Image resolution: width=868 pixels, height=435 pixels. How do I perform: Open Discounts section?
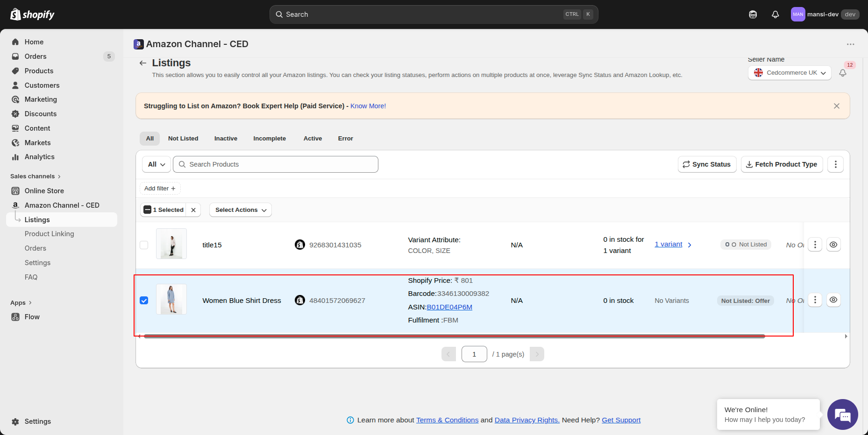pyautogui.click(x=41, y=114)
